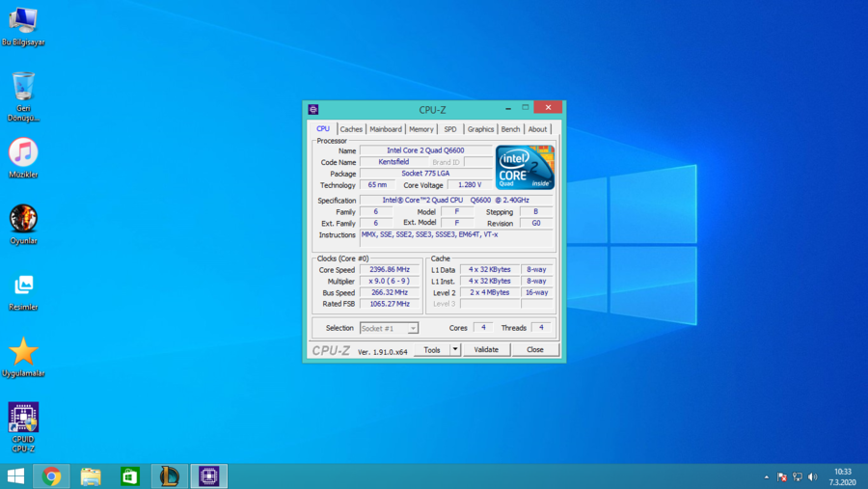Switch to the Mainboard tab
The width and height of the screenshot is (868, 489).
[386, 129]
